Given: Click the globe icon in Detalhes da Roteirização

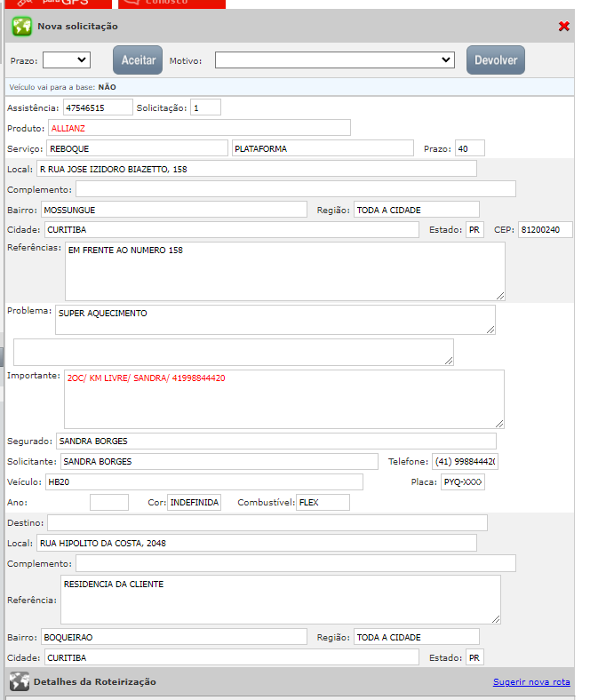Looking at the screenshot, I should (20, 682).
